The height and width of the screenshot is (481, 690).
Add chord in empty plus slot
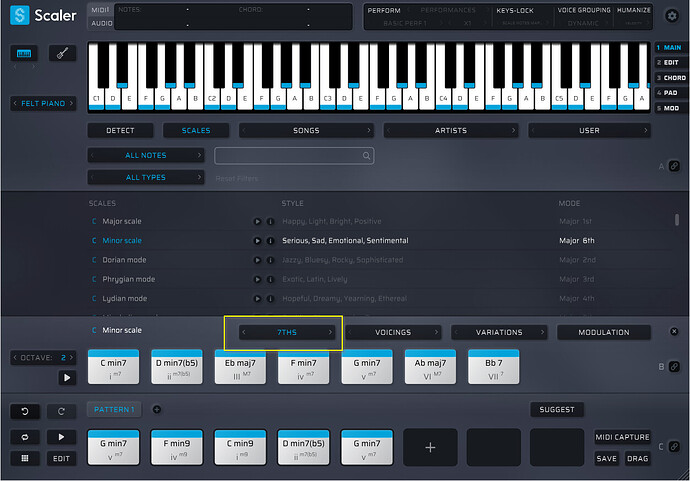430,448
